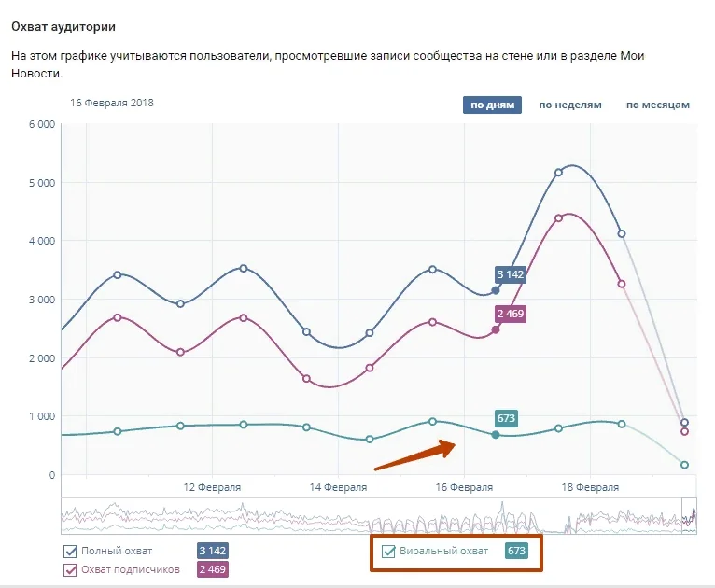Click the range selector handle in overview strip
715x588 pixels.
(x=689, y=515)
